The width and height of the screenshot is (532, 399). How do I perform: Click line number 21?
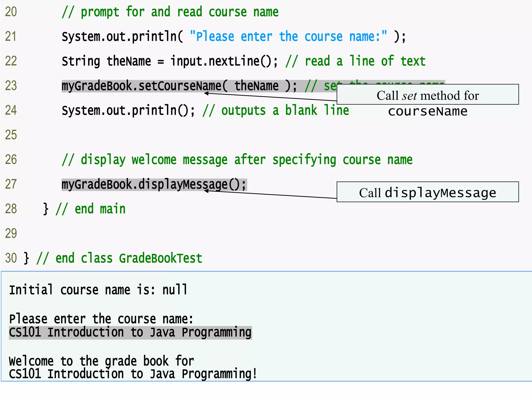[x=11, y=36]
